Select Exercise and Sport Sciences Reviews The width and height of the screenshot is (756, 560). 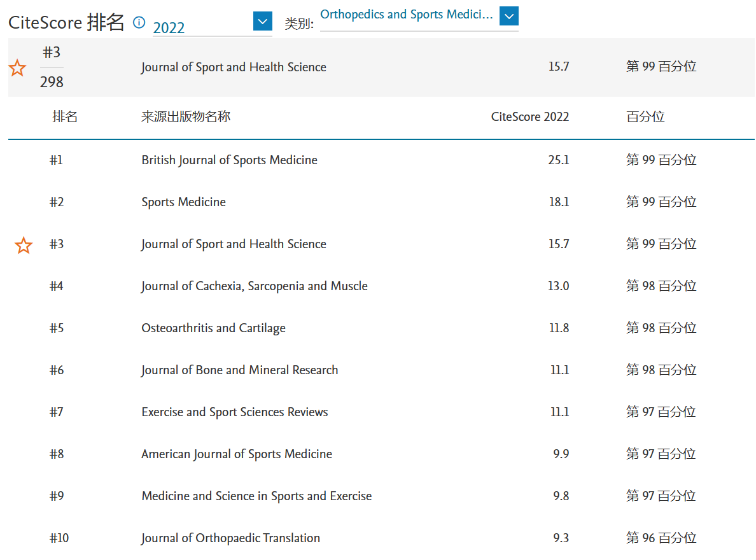tap(234, 412)
